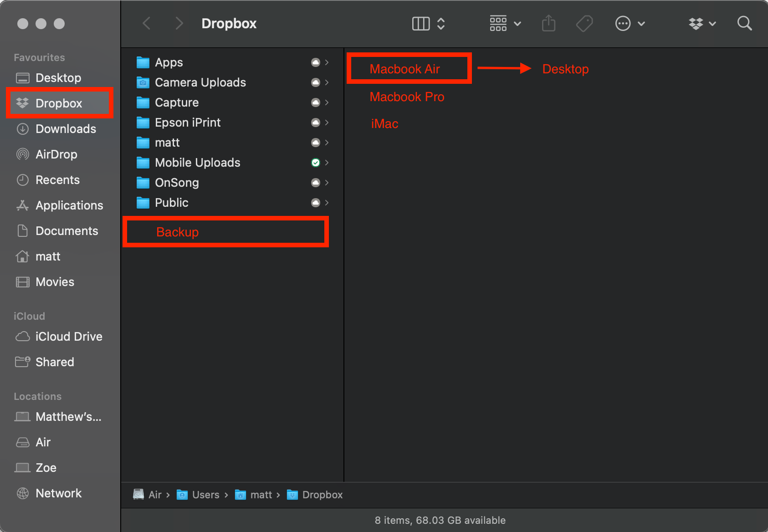Click the Share icon in the toolbar

548,23
